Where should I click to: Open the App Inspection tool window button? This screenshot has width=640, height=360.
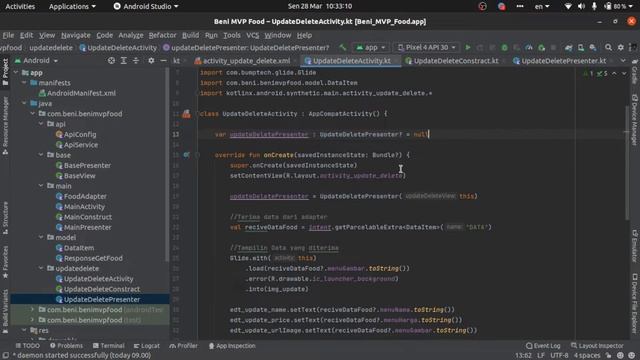232,346
